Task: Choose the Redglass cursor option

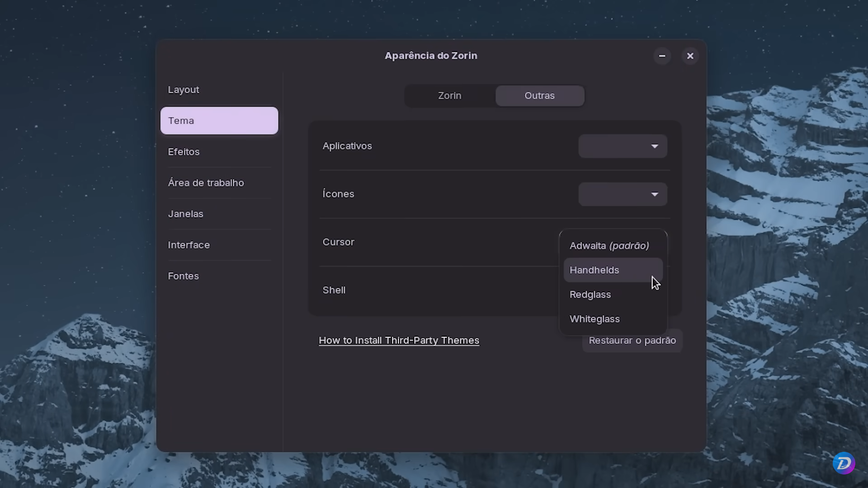Action: point(590,294)
